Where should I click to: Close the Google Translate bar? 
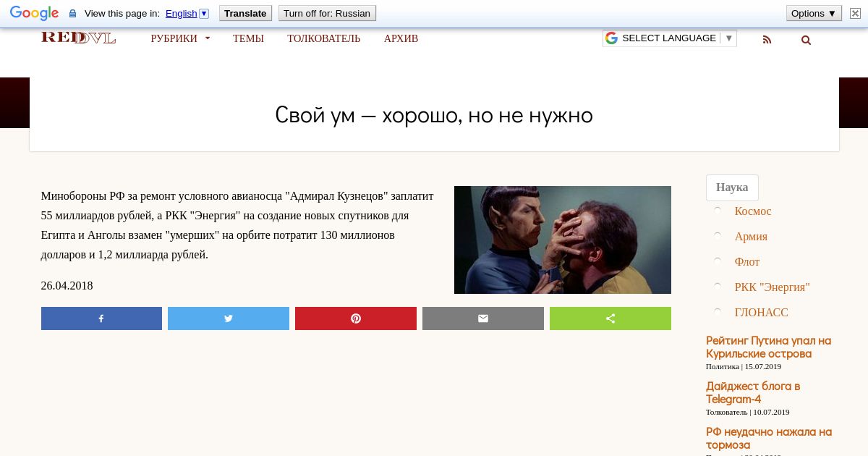coord(855,13)
